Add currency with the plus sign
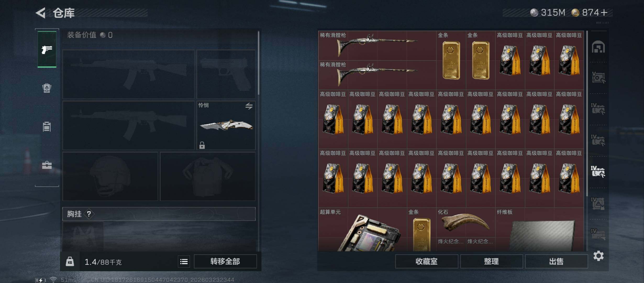 tap(604, 12)
